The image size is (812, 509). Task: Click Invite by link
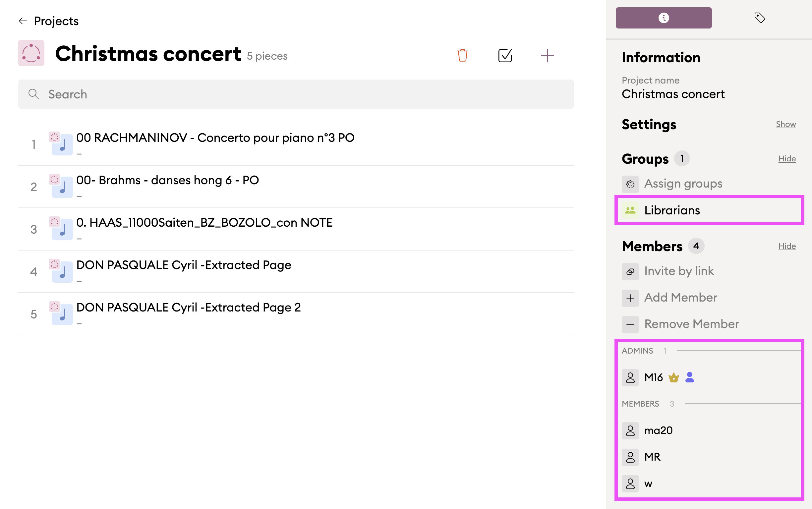click(x=678, y=271)
